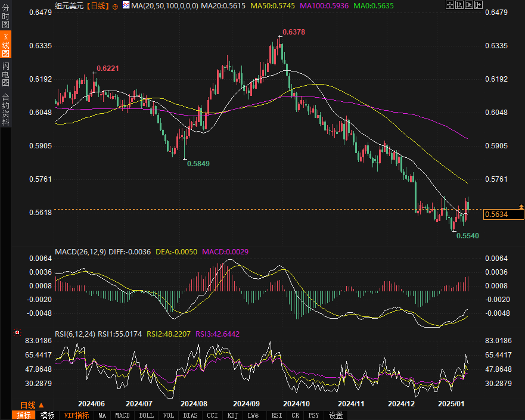Expand the 日线 period selector at bottom left
Image resolution: width=525 pixels, height=420 pixels.
click(32, 405)
